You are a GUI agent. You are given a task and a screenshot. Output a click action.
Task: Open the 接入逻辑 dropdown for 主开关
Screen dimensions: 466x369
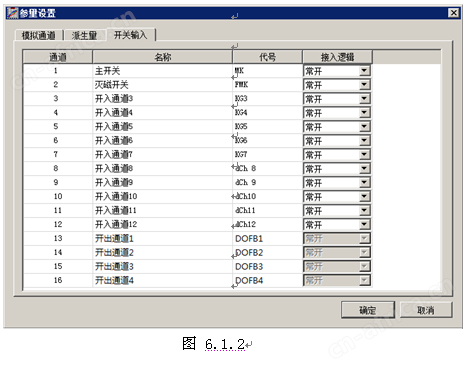click(364, 71)
